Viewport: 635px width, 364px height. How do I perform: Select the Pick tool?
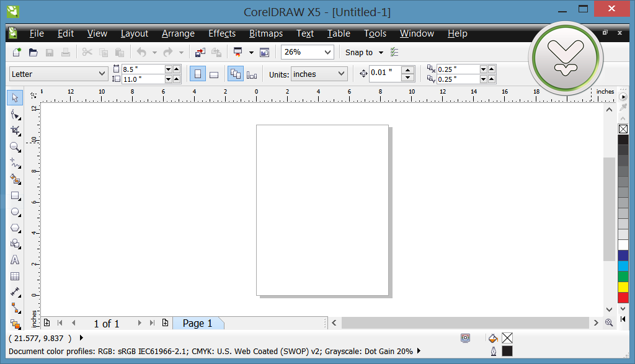[15, 97]
